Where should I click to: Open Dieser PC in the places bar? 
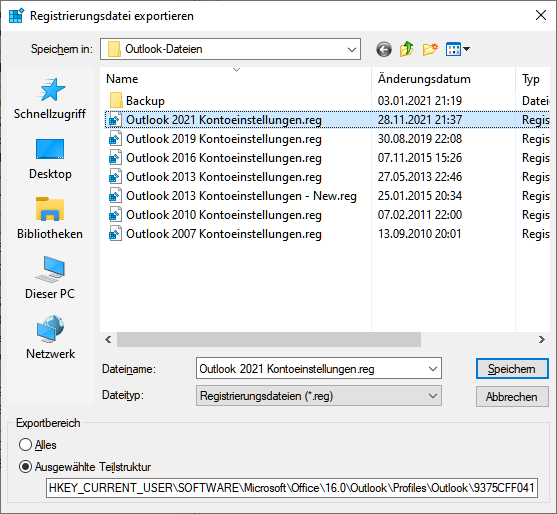click(x=50, y=278)
